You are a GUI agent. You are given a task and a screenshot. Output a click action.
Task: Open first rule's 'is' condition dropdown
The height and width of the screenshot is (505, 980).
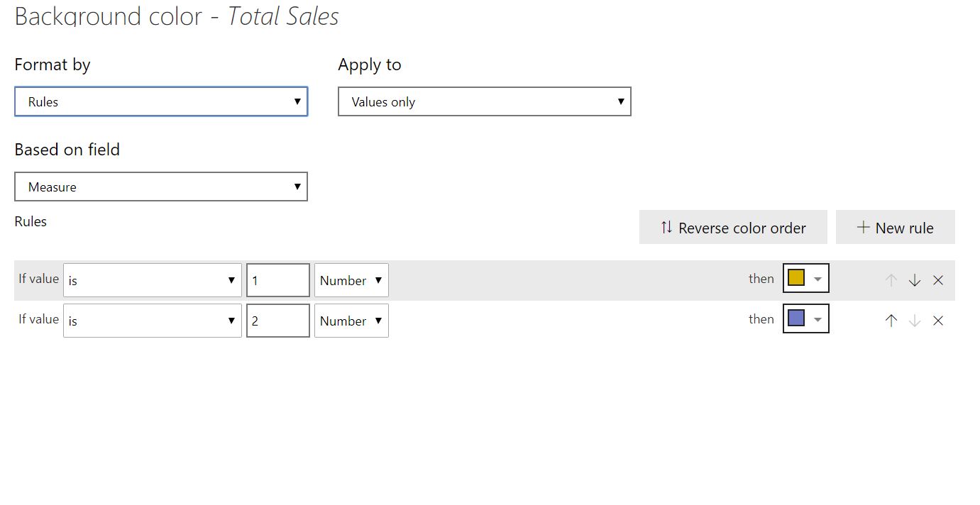[153, 280]
